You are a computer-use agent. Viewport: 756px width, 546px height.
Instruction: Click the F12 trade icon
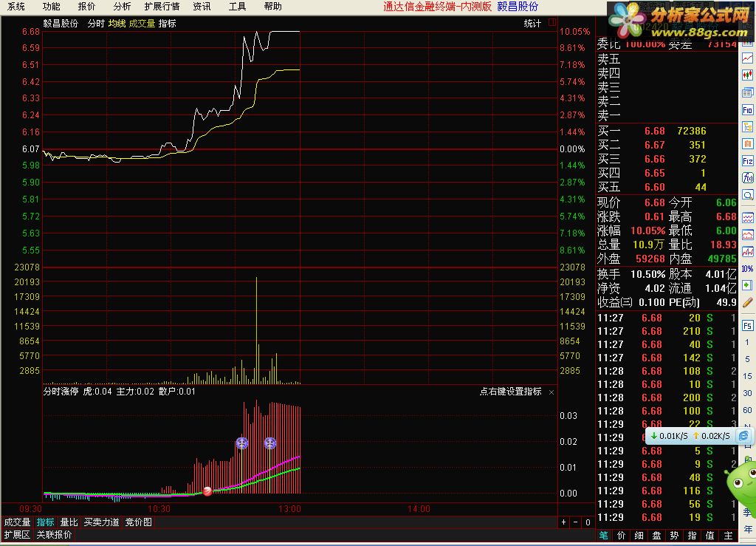[747, 161]
